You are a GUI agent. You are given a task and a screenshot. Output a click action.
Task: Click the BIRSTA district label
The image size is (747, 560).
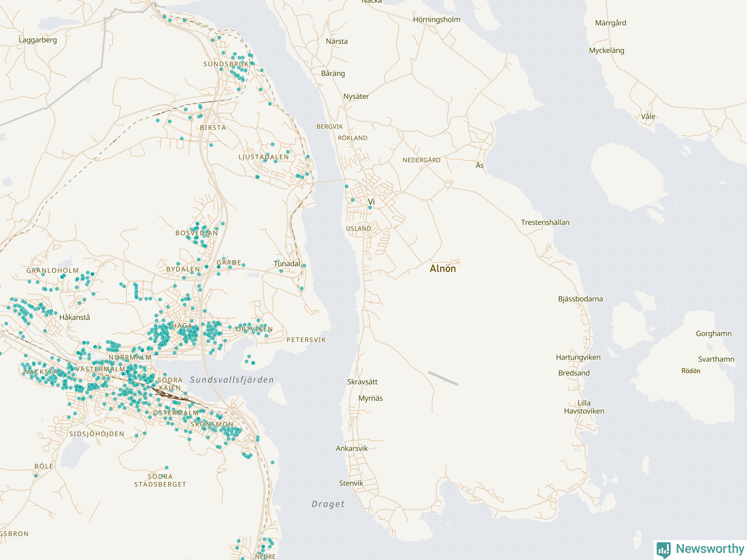coord(213,127)
